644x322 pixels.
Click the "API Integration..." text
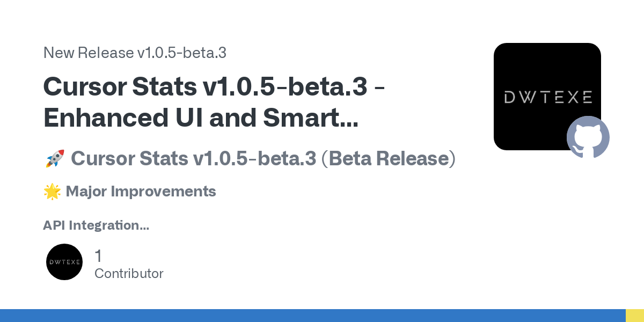[x=96, y=225]
